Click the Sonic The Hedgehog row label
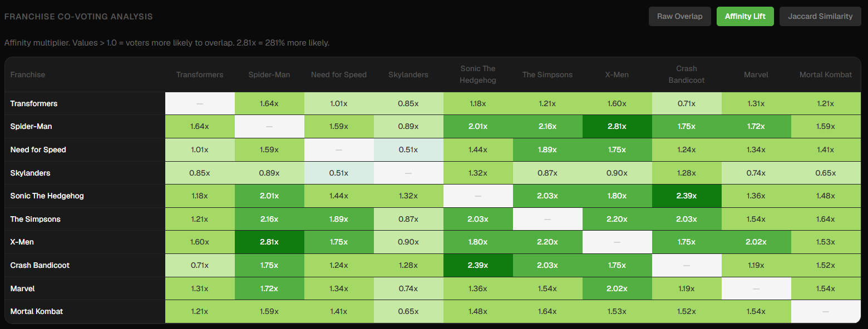This screenshot has width=868, height=329. pyautogui.click(x=47, y=196)
